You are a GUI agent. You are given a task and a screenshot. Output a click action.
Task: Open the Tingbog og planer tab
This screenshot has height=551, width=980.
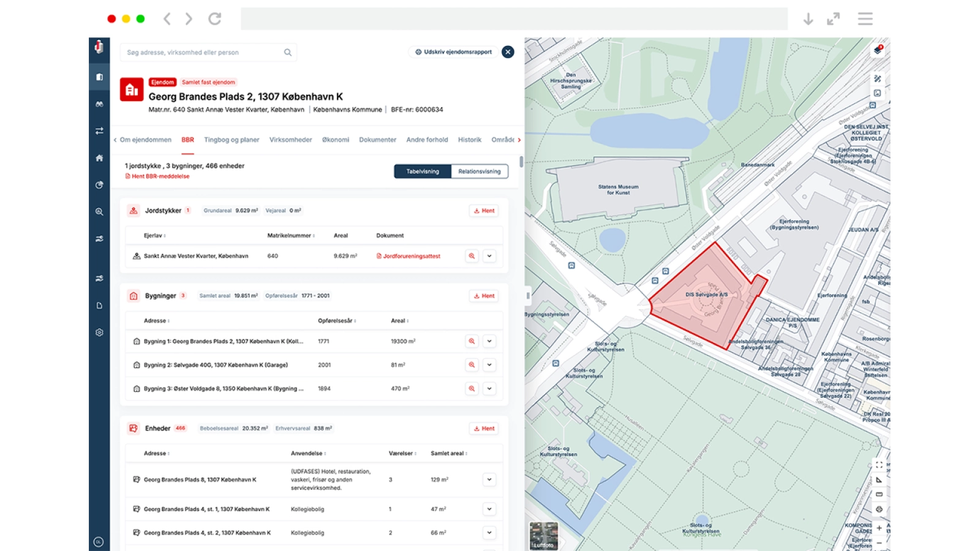pos(232,140)
